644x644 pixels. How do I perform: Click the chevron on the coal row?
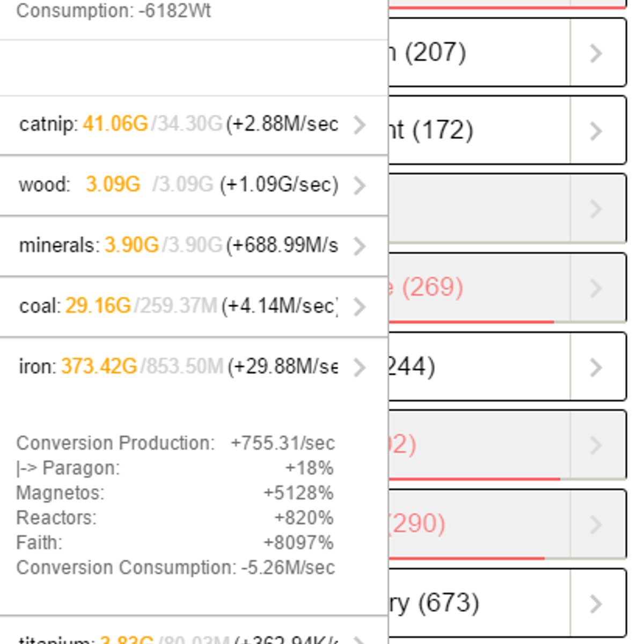click(x=360, y=307)
